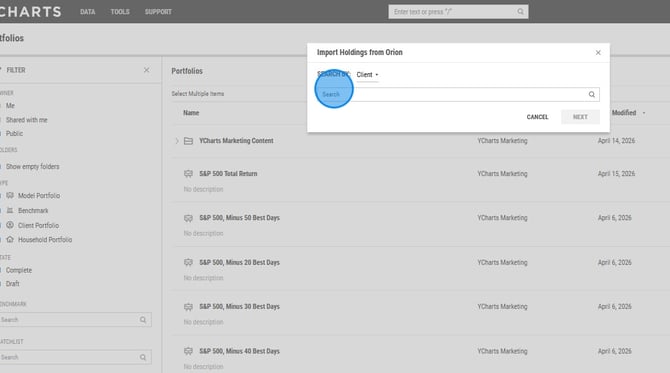Click the Minus 30 Best Days portfolio icon
Screen dimensions: 670x373
(188, 307)
